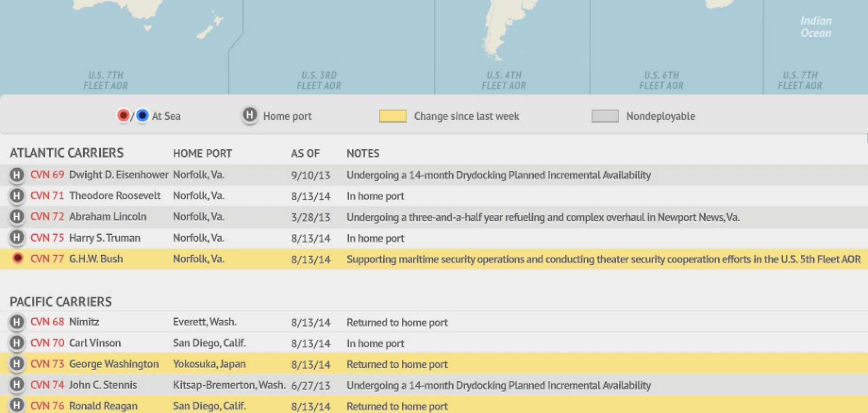Screen dimensions: 868x413
Task: Click the Kitsap-Bremerton, Wash. home port cell
Action: click(x=229, y=385)
